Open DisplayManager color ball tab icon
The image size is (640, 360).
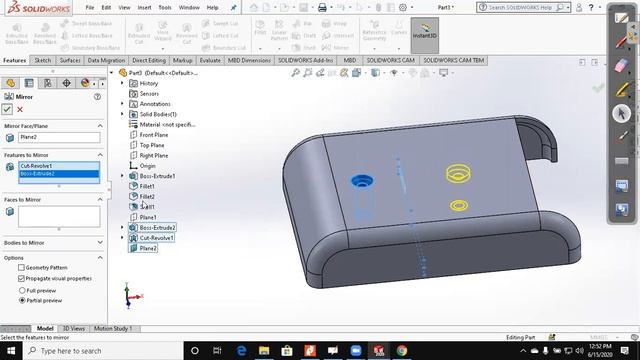85,83
